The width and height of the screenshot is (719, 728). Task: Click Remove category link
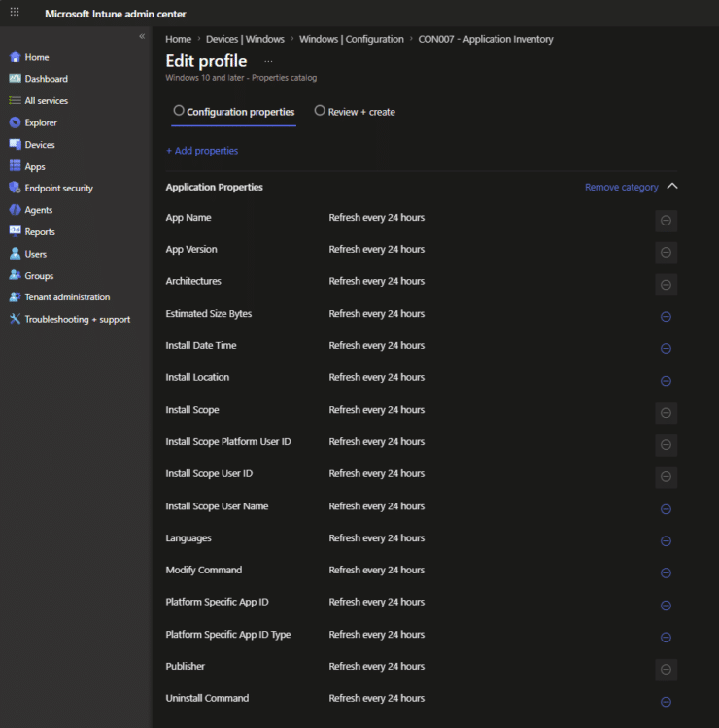(622, 188)
